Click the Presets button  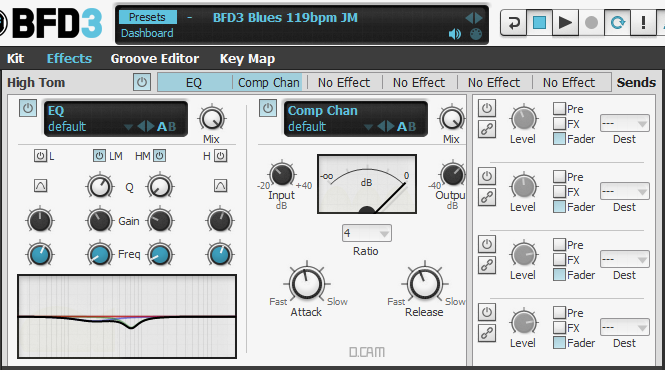point(147,17)
